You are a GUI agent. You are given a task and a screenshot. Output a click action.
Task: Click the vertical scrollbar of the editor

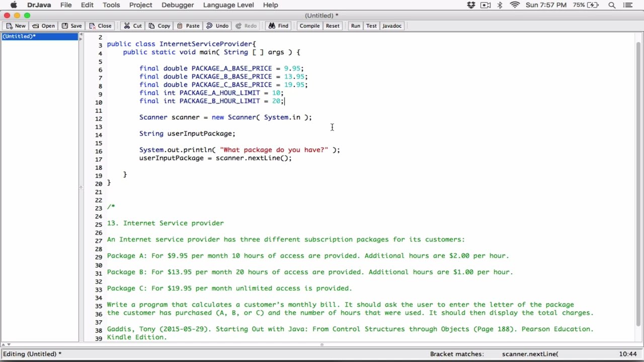pyautogui.click(x=639, y=184)
